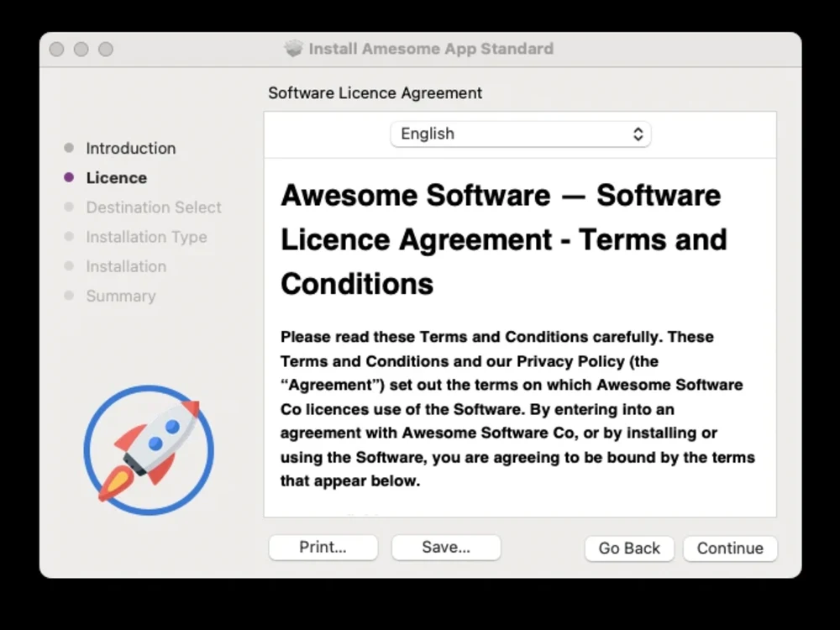Image resolution: width=840 pixels, height=630 pixels.
Task: Click the grey bullet beside Introduction
Action: pyautogui.click(x=69, y=148)
